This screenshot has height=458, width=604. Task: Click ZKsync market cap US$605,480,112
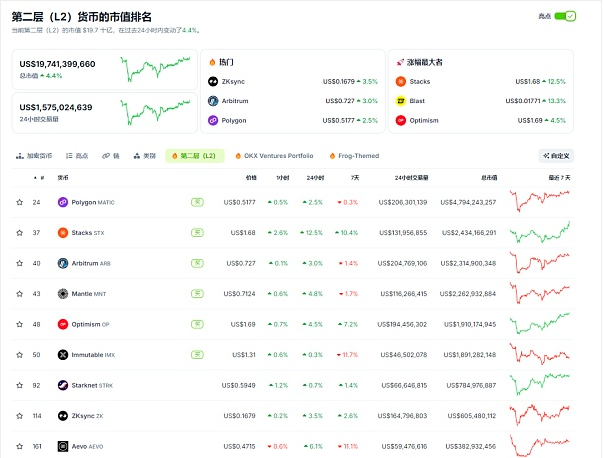tap(472, 416)
